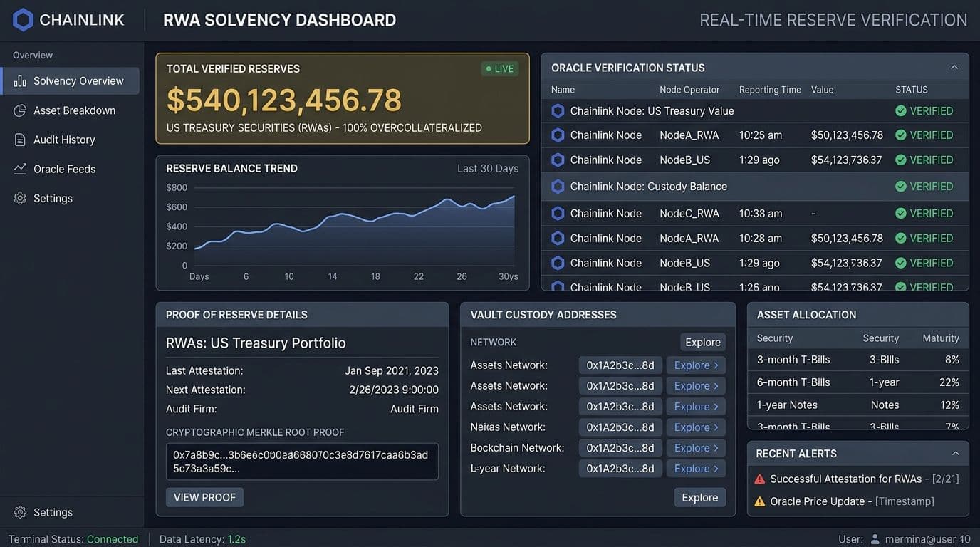Collapse the Recent Alerts panel
Image resolution: width=980 pixels, height=547 pixels.
[x=956, y=454]
